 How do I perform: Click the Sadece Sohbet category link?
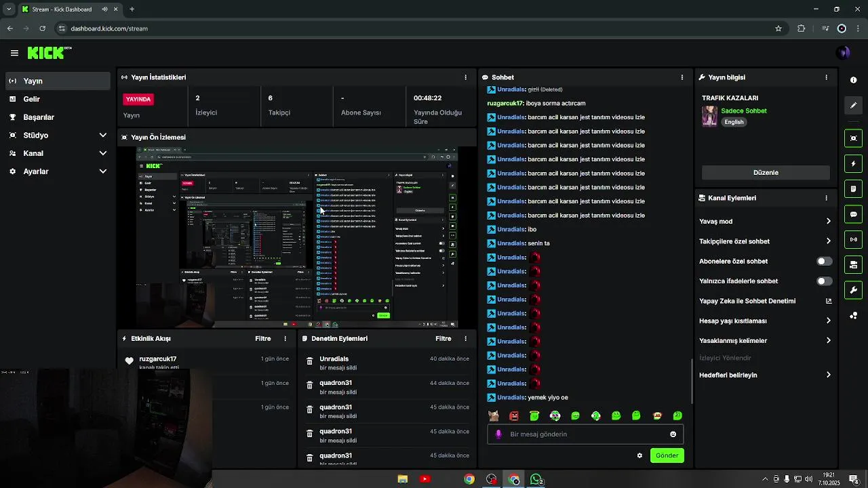[x=744, y=110]
